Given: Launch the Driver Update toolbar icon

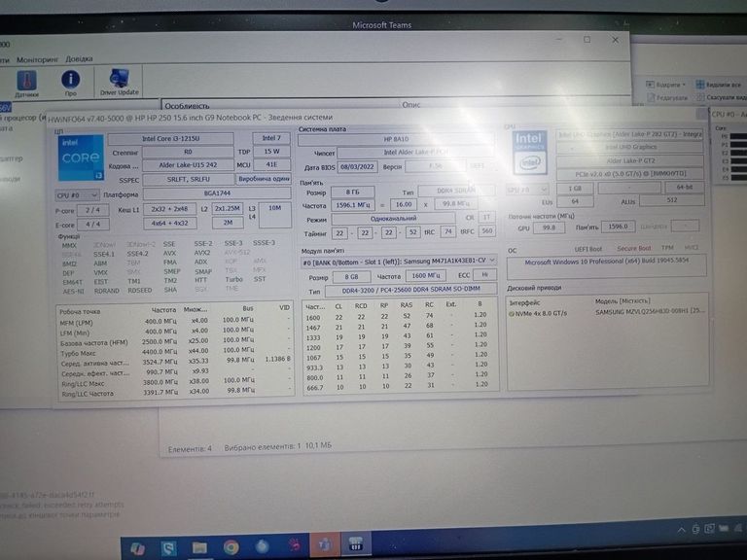Looking at the screenshot, I should tap(120, 82).
